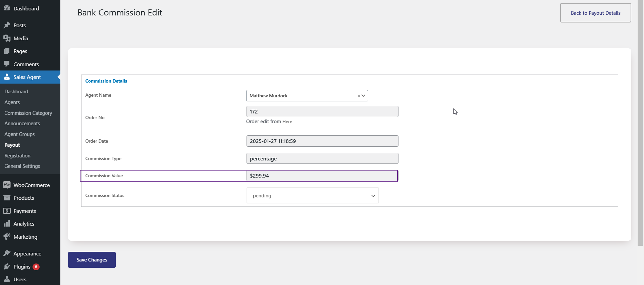Click the Agent Name label
Screen dimensions: 644x285
click(98, 95)
